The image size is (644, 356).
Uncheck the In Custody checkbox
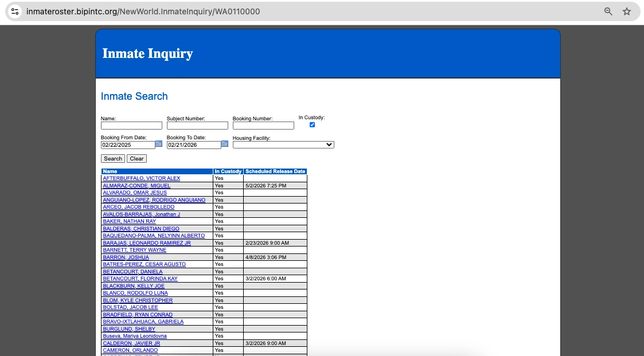point(312,125)
